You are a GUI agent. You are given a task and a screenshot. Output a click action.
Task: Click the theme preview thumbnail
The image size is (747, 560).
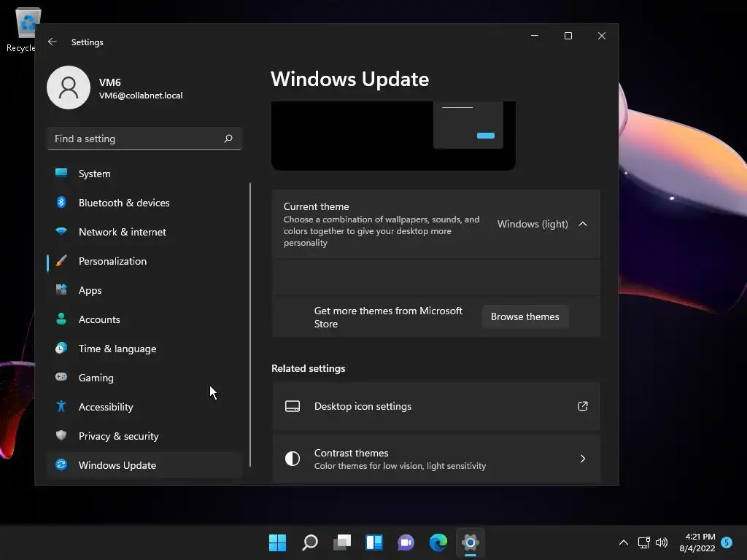pyautogui.click(x=393, y=136)
